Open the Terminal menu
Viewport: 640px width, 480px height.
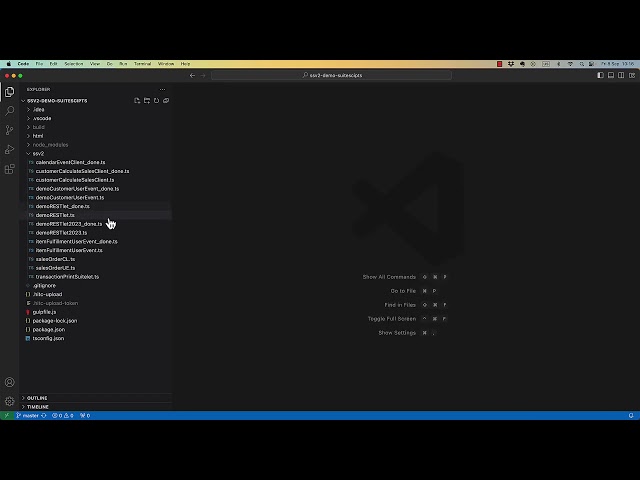[142, 64]
